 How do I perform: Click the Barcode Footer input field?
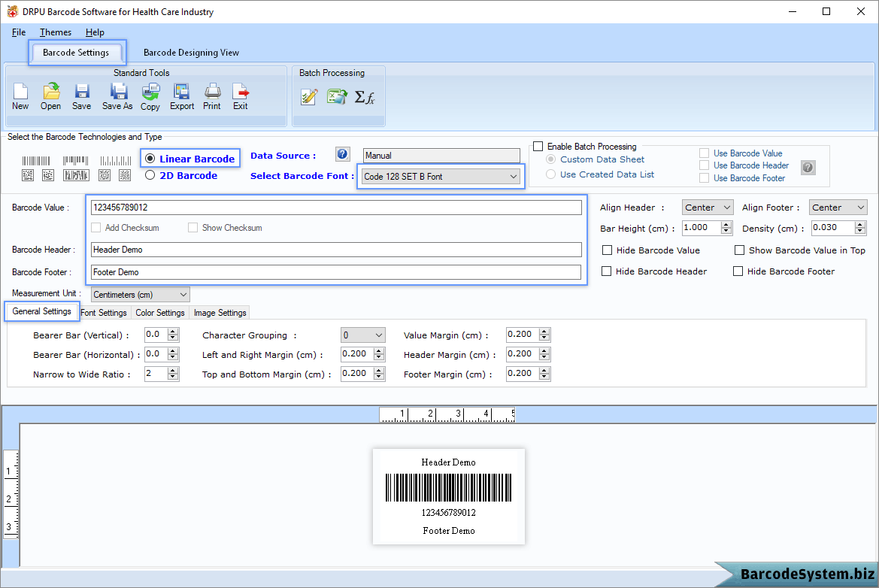(x=336, y=272)
